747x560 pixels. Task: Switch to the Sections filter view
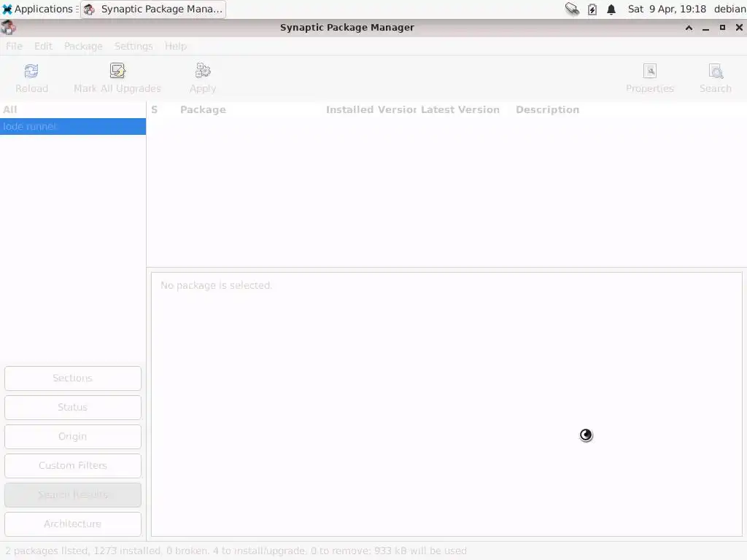coord(73,378)
